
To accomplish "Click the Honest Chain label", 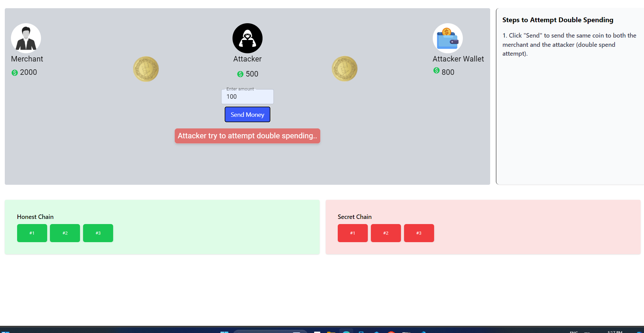I will tap(35, 217).
